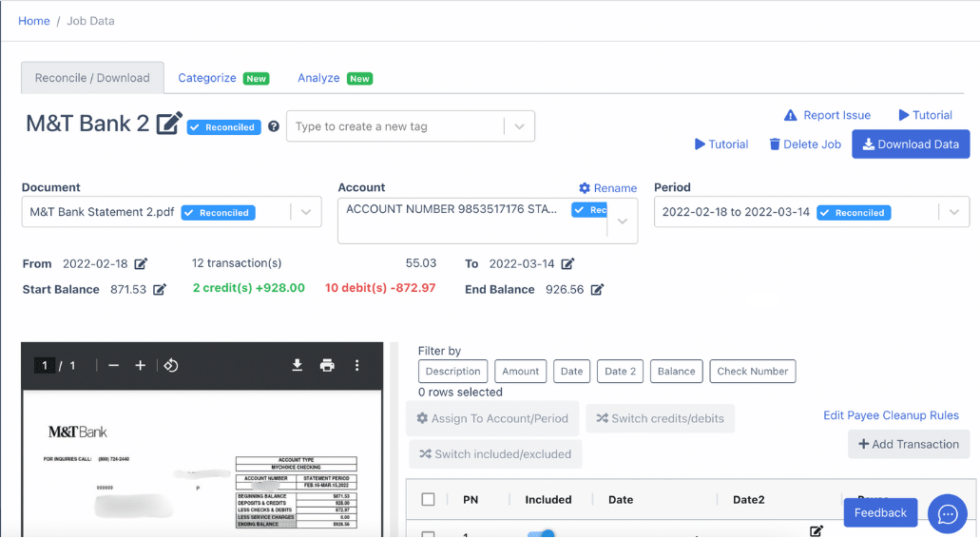Screen dimensions: 980x538
Task: Click the job title Reconciled badge
Action: click(223, 126)
